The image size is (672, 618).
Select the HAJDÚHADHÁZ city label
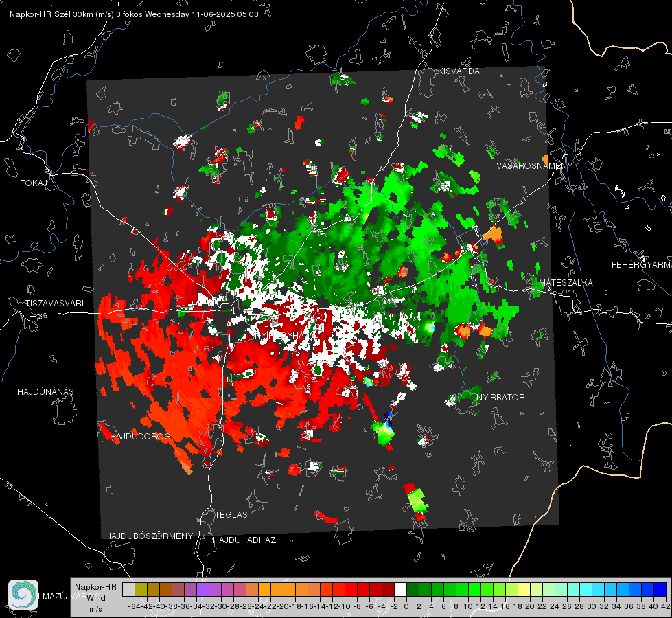244,540
